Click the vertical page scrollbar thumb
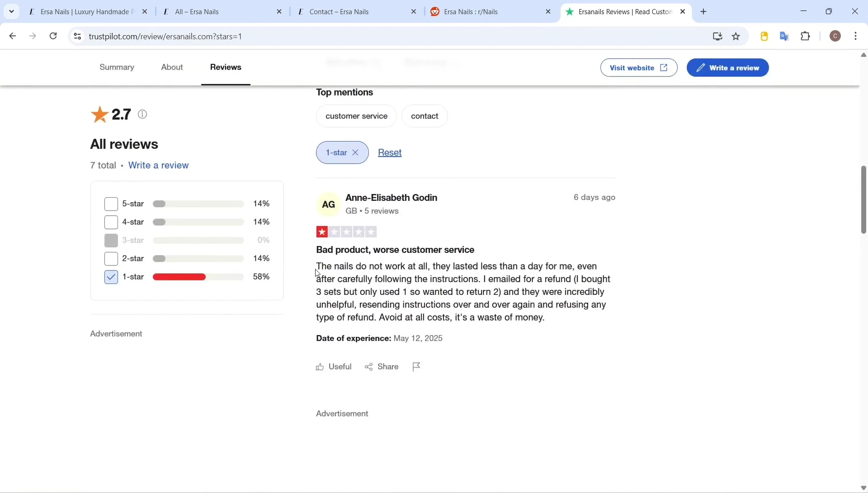The height and width of the screenshot is (493, 868). point(863,199)
